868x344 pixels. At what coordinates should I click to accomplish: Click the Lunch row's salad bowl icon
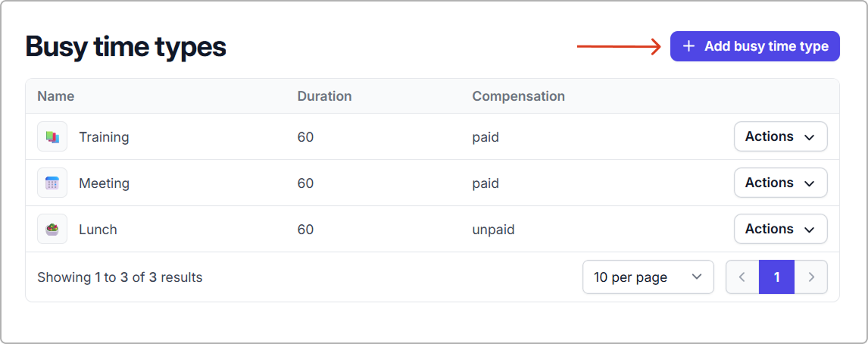[52, 230]
